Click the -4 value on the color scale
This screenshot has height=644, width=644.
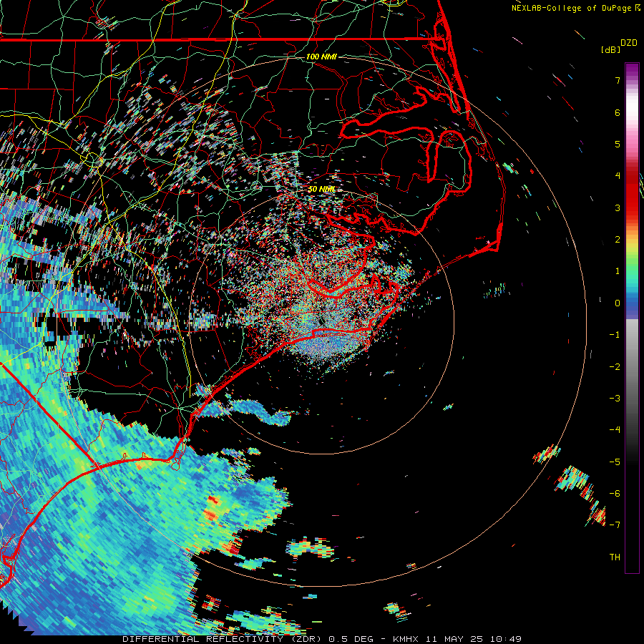tap(615, 430)
